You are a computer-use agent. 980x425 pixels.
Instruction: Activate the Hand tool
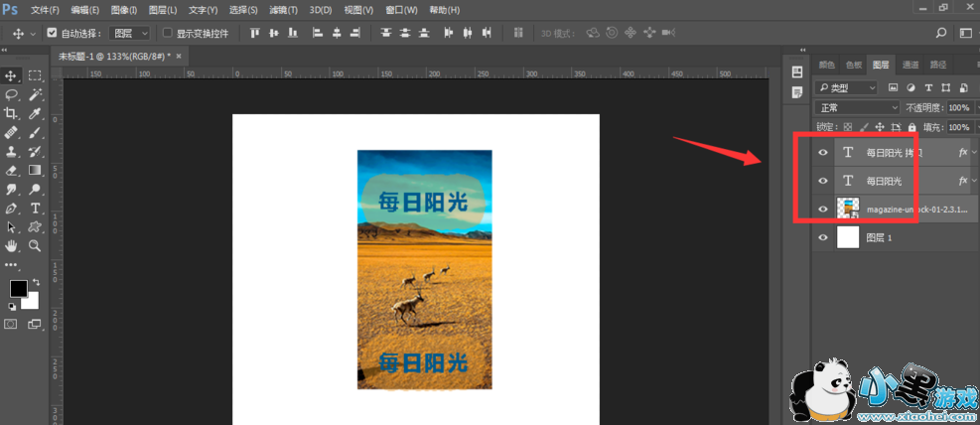[12, 245]
